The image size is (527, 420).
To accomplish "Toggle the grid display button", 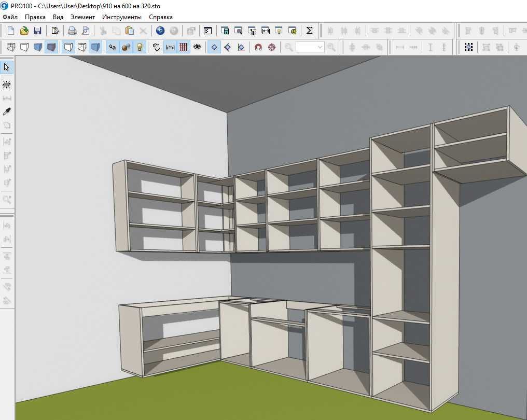I will 184,47.
